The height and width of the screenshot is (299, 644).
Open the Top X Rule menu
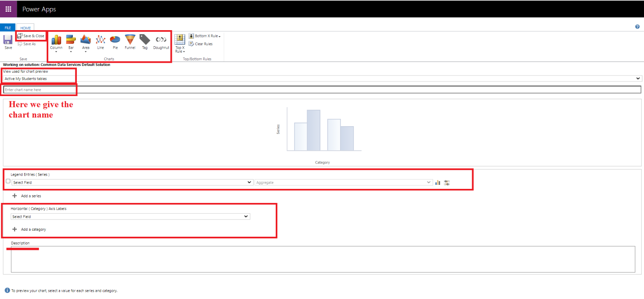click(180, 43)
